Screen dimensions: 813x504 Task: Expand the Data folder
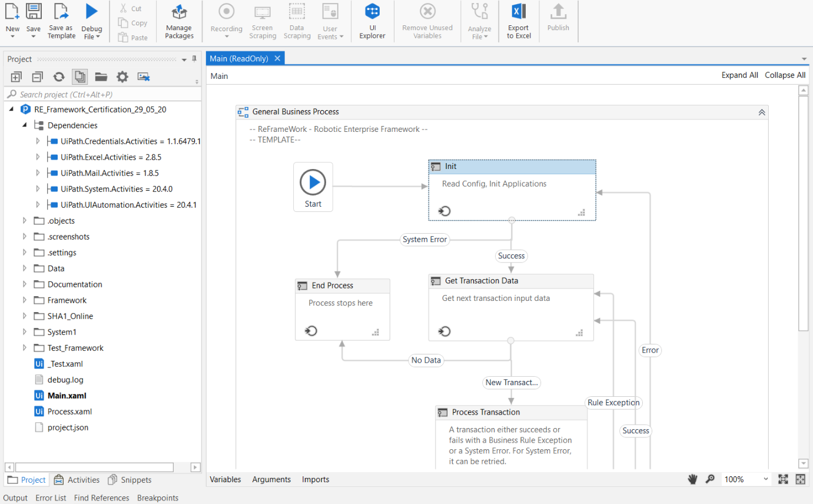[24, 268]
